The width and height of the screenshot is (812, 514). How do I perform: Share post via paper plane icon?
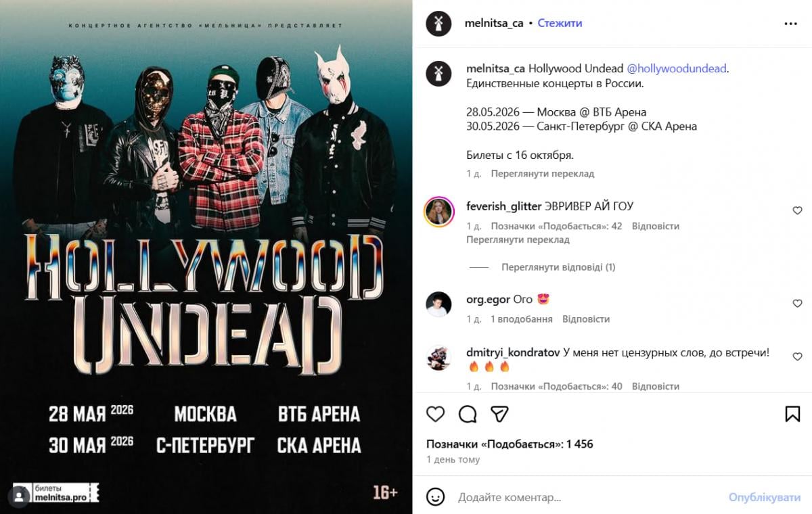(x=499, y=414)
